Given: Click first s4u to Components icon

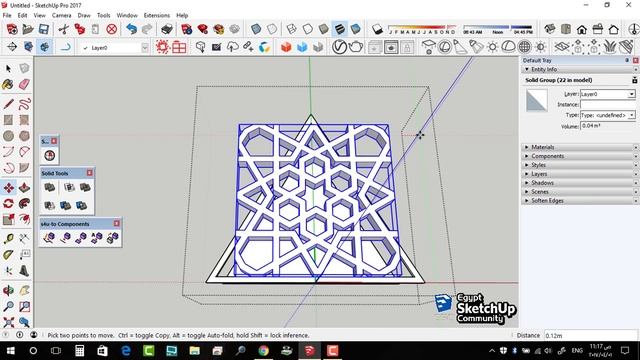Looking at the screenshot, I should point(49,238).
